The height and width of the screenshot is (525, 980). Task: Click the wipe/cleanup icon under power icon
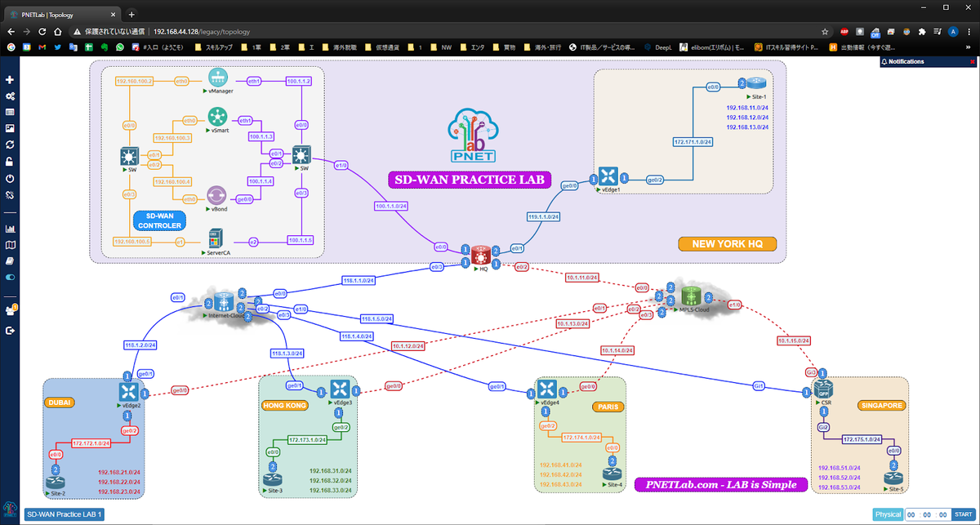point(10,195)
